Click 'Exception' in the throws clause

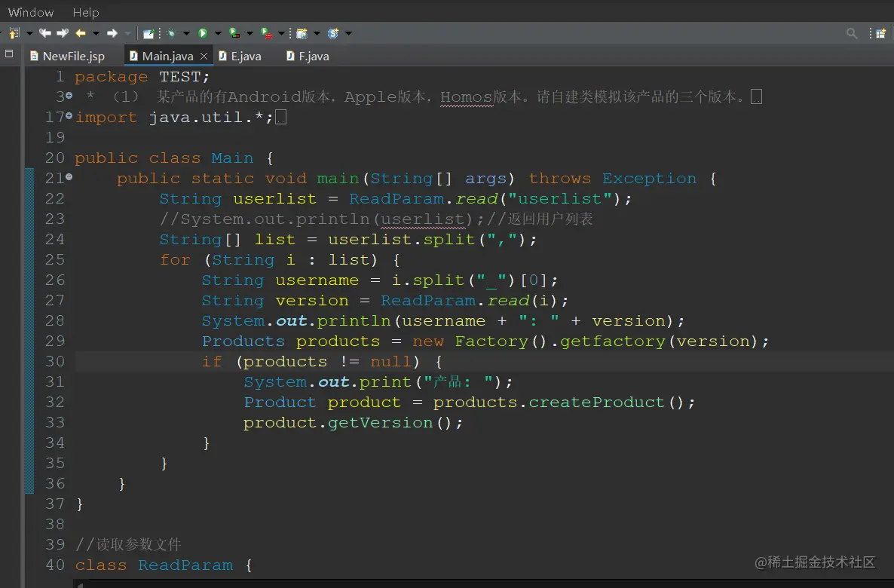(650, 179)
